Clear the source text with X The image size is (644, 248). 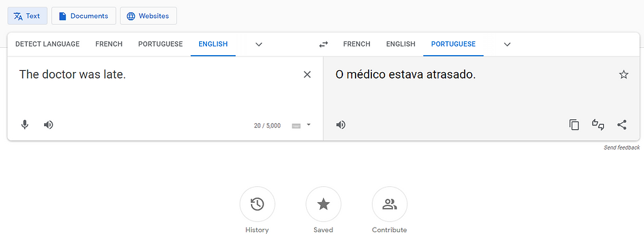[x=308, y=75]
